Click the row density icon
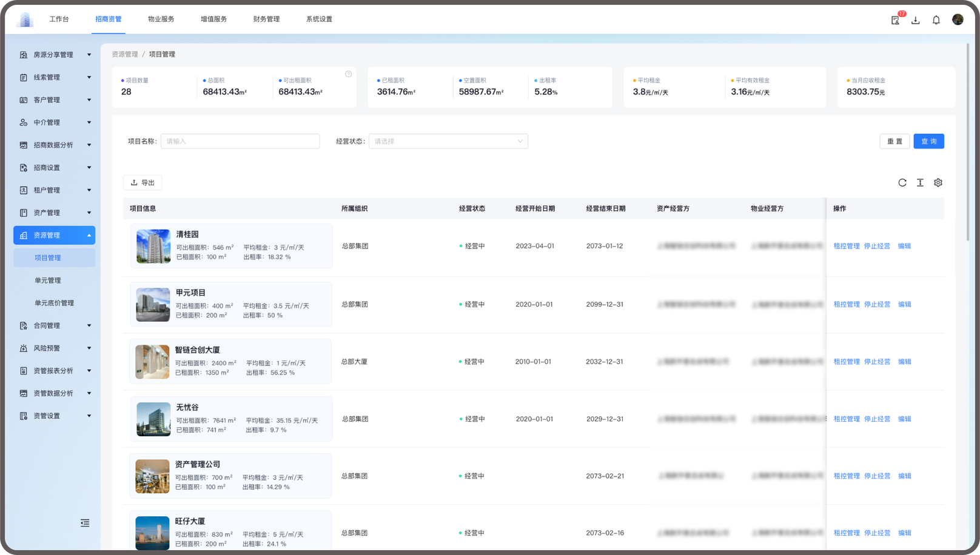 920,182
